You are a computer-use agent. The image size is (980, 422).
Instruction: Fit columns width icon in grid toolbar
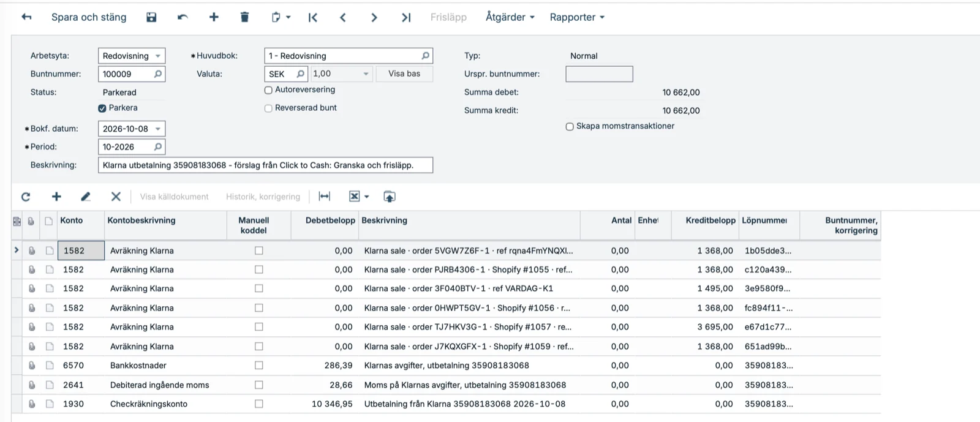[x=325, y=197]
